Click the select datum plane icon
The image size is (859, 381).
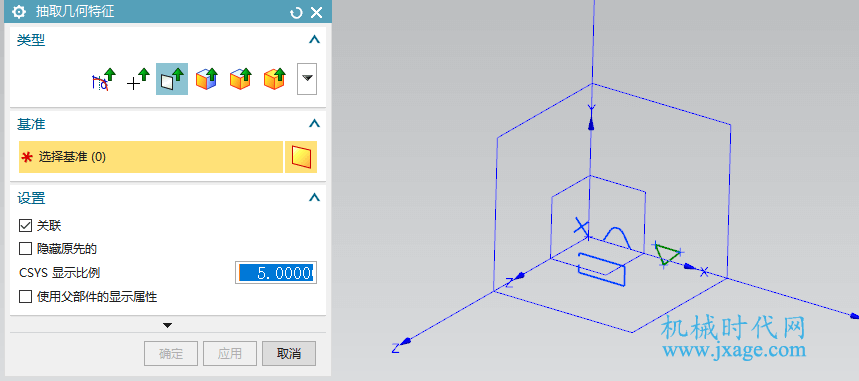tap(301, 157)
